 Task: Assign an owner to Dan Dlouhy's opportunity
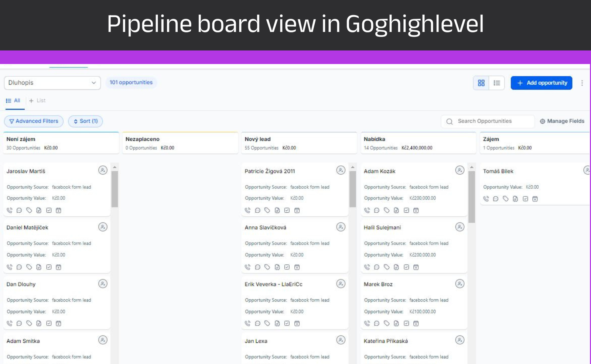pyautogui.click(x=103, y=284)
